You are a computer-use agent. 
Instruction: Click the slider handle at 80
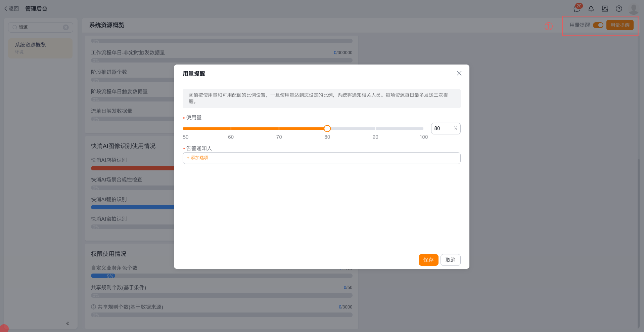[327, 128]
